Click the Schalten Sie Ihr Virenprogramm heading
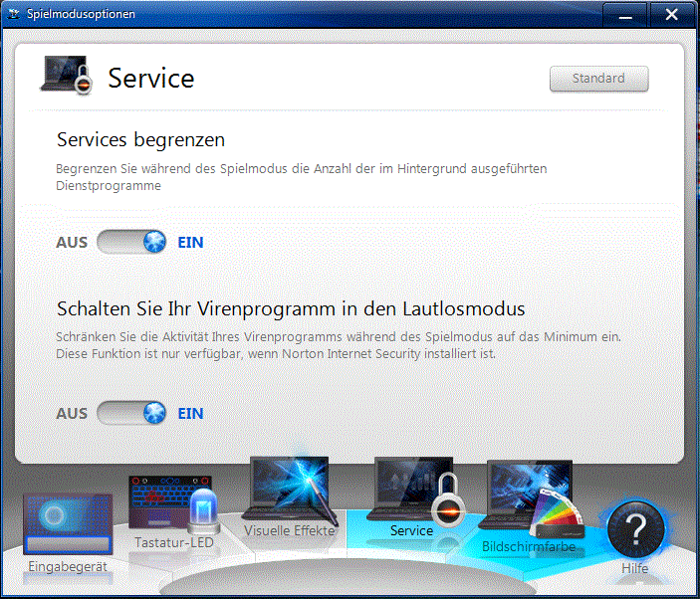Viewport: 700px width, 599px height. click(291, 309)
